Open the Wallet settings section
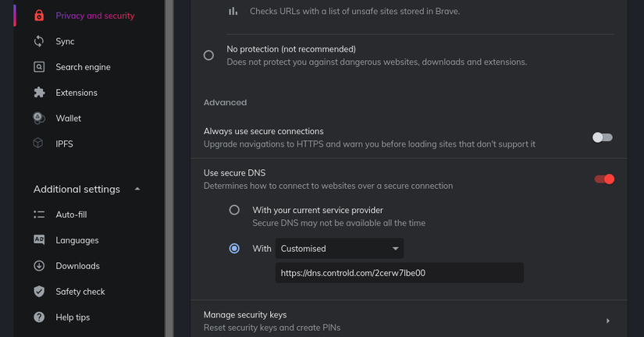Screen dimensions: 644x337 68,119
